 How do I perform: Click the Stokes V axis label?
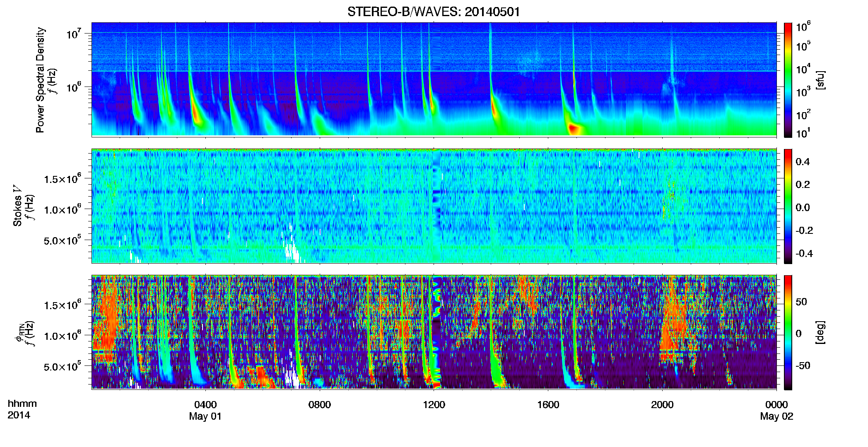[17, 206]
